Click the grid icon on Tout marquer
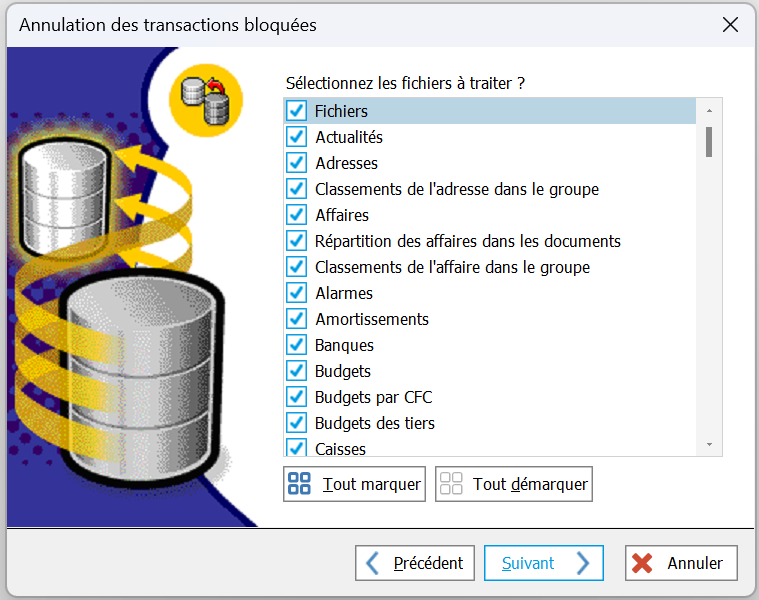 click(x=299, y=484)
